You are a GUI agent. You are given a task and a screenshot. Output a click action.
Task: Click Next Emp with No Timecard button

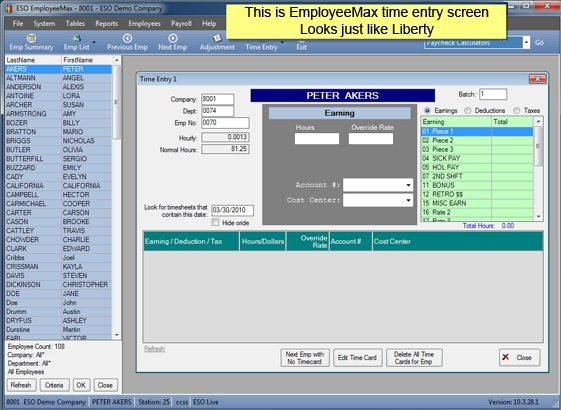point(304,358)
